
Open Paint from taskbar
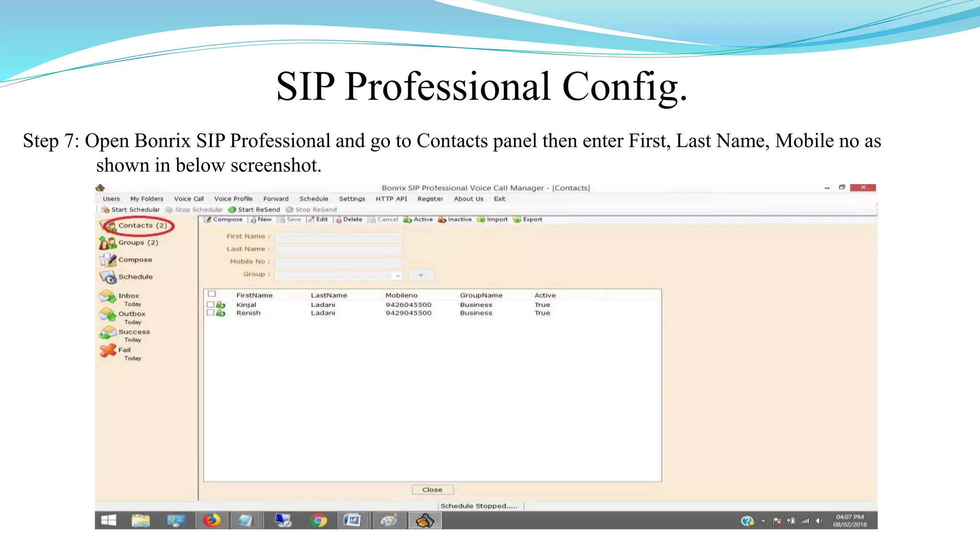(x=389, y=520)
